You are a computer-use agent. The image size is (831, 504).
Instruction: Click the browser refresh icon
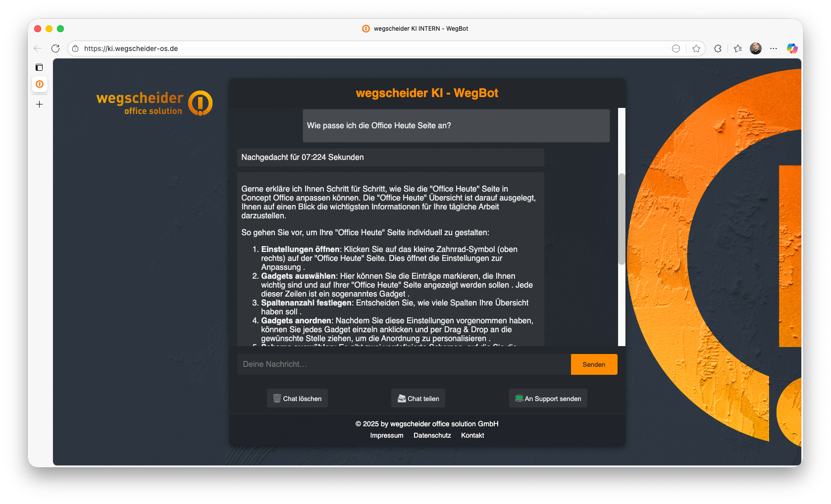(55, 49)
